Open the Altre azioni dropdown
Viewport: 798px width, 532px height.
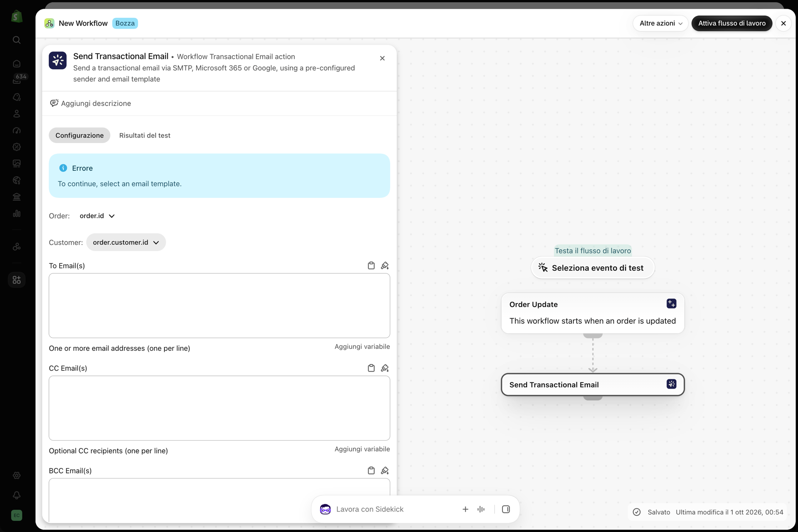click(x=660, y=23)
